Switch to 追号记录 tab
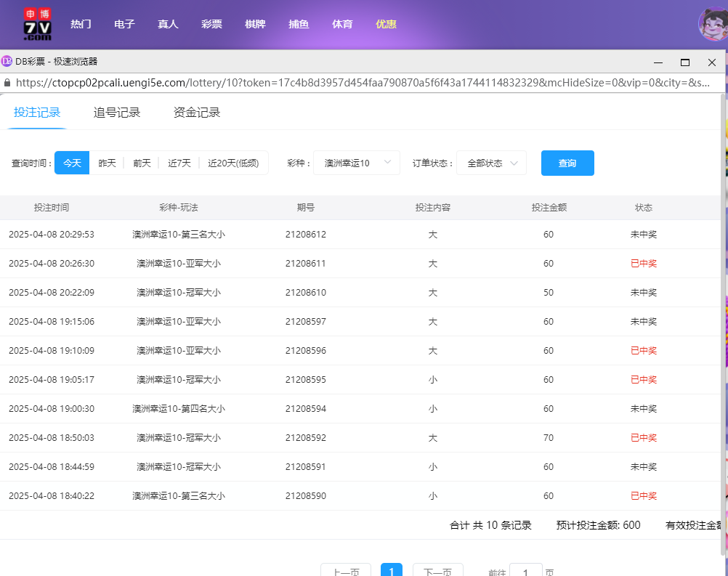Image resolution: width=728 pixels, height=576 pixels. pos(117,113)
